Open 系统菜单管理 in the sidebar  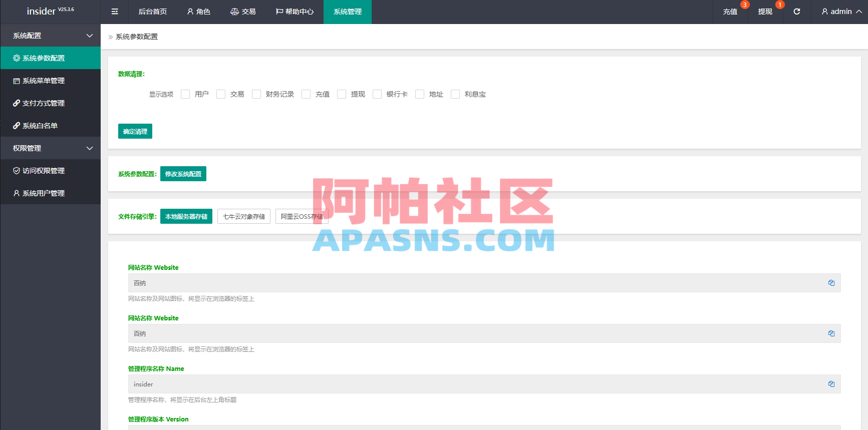tap(51, 81)
